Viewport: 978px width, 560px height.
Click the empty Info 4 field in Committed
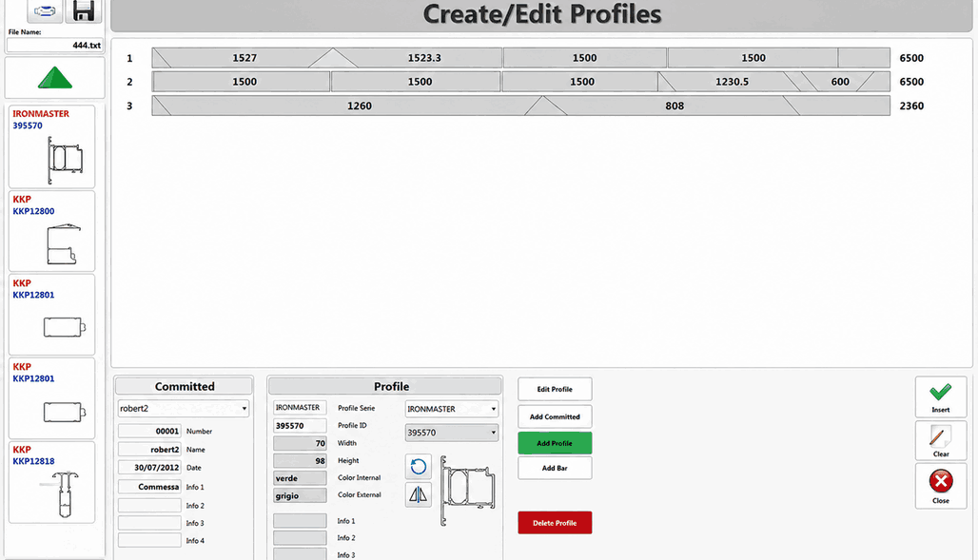(x=149, y=540)
